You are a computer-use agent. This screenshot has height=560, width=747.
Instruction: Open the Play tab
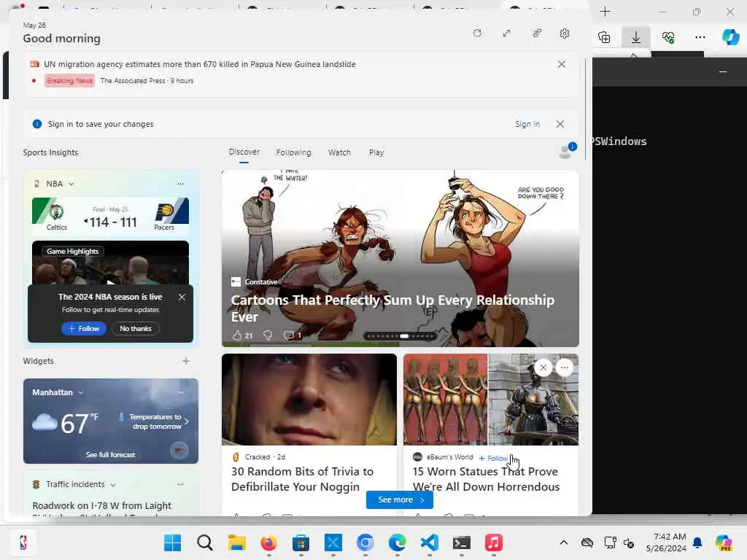click(376, 152)
